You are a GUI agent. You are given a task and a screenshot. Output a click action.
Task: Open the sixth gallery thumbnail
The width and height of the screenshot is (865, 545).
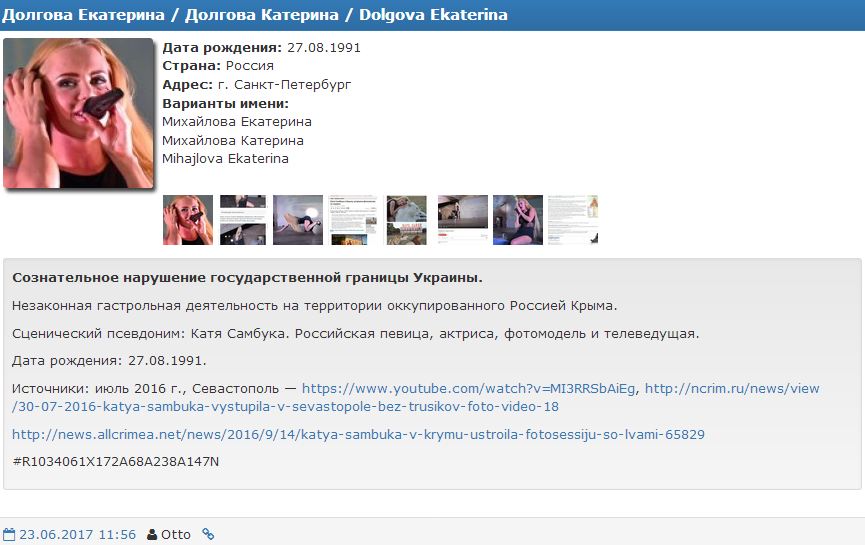[x=463, y=220]
